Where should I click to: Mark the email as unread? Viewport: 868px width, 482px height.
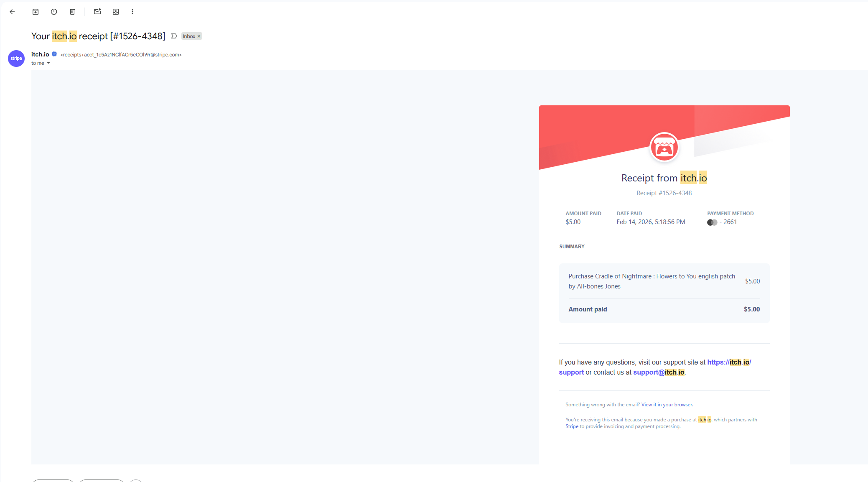97,12
